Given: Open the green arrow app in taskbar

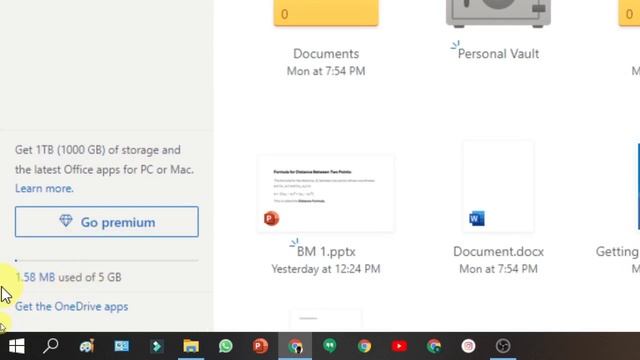Looking at the screenshot, I should click(x=156, y=346).
